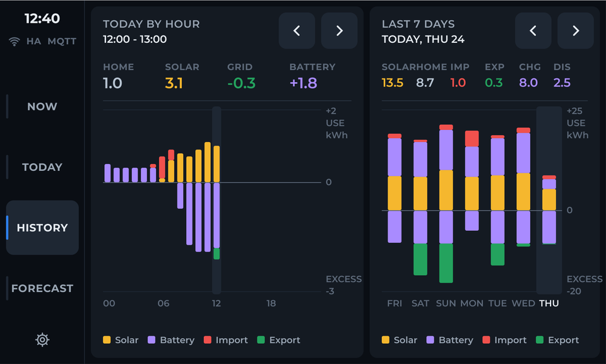This screenshot has width=606, height=364.
Task: Click the weekly SOLAR value 13.5
Action: pyautogui.click(x=392, y=83)
